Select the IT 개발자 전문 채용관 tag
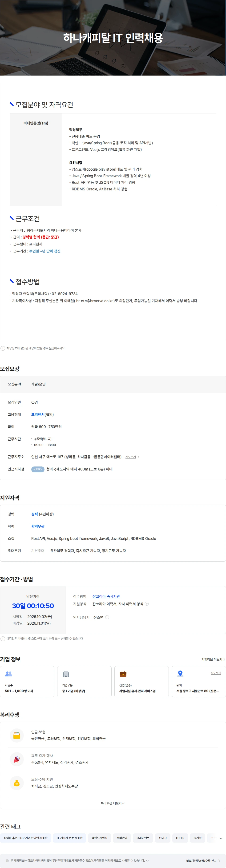The height and width of the screenshot is (868, 226). coord(69,838)
